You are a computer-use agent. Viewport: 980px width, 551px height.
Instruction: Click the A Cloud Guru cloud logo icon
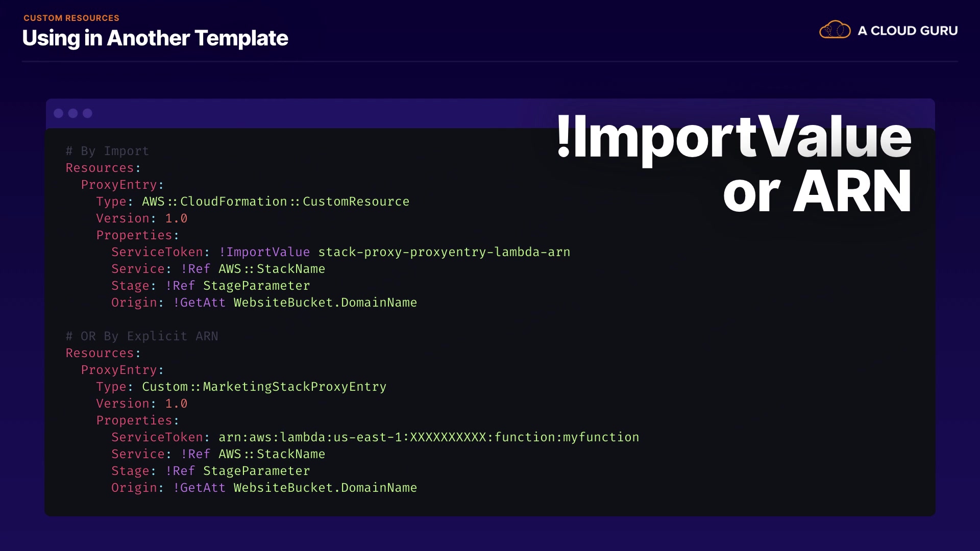tap(835, 30)
